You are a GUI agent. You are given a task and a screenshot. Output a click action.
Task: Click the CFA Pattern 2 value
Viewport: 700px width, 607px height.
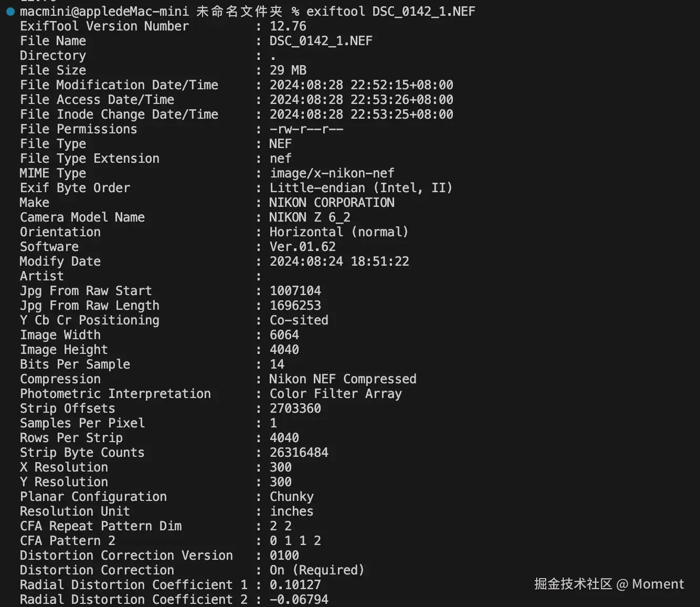(295, 541)
